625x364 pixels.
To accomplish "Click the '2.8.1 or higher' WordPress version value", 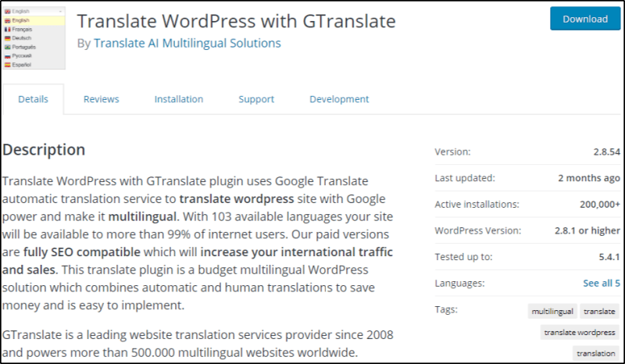I will coord(587,230).
